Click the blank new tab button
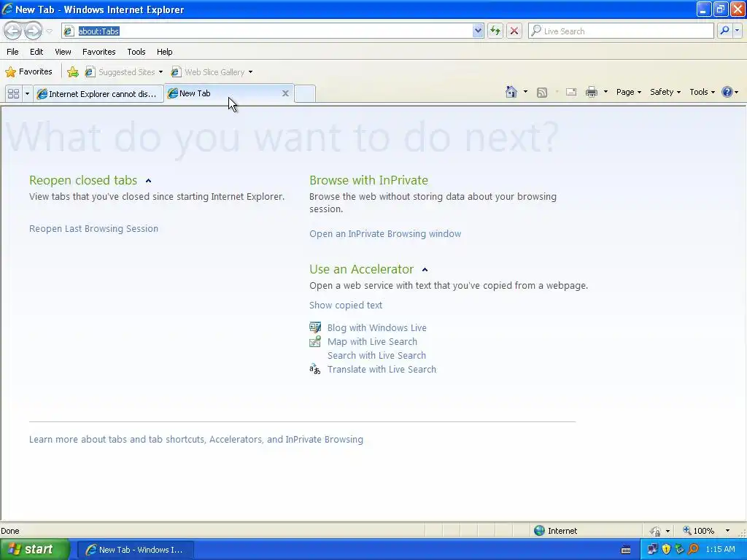The image size is (747, 560). coord(305,93)
